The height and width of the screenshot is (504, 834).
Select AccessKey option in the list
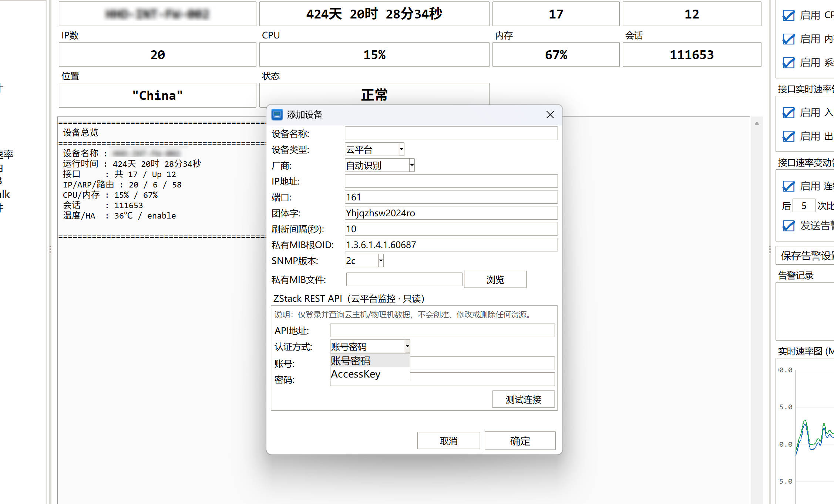[370, 374]
